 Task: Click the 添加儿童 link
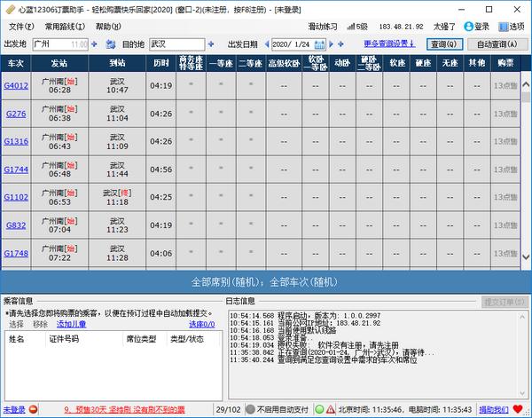(x=73, y=325)
